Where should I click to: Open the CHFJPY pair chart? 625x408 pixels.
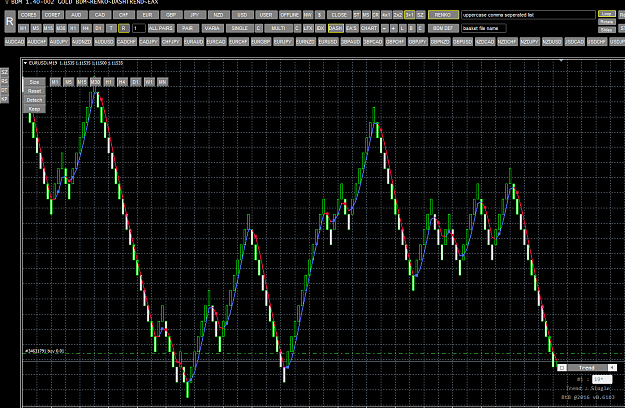click(171, 41)
